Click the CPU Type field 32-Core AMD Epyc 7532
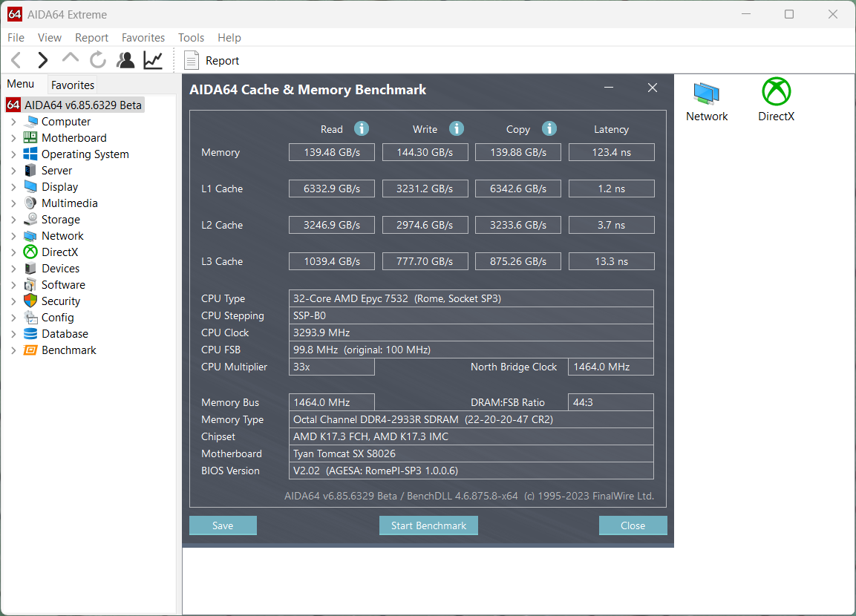Image resolution: width=856 pixels, height=616 pixels. pos(471,298)
